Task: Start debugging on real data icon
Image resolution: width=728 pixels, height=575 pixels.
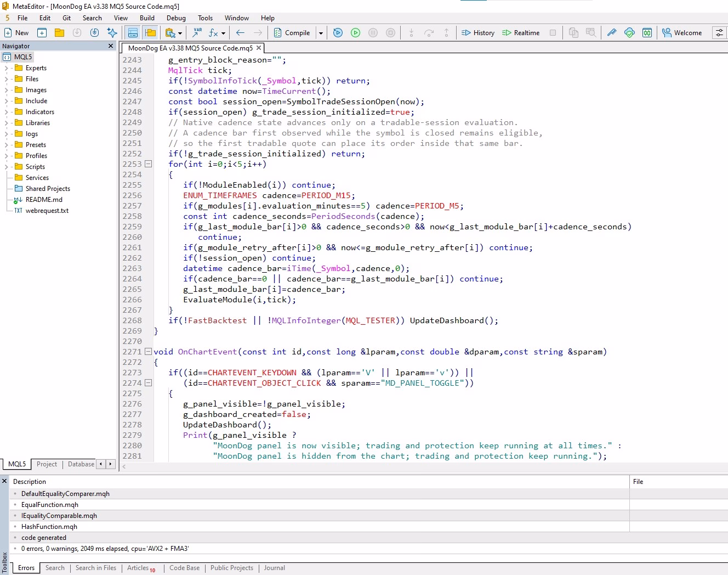Action: pos(356,33)
